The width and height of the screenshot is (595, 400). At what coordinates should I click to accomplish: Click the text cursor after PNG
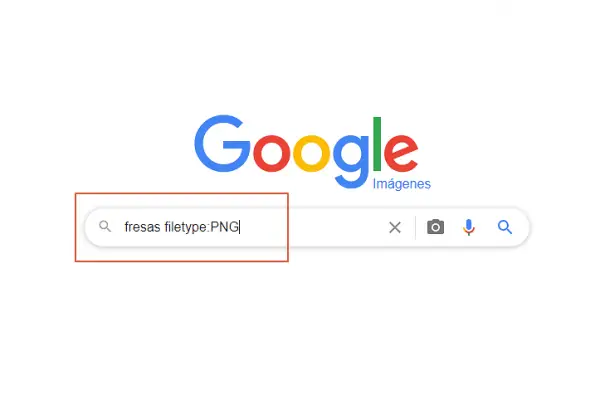[240, 227]
